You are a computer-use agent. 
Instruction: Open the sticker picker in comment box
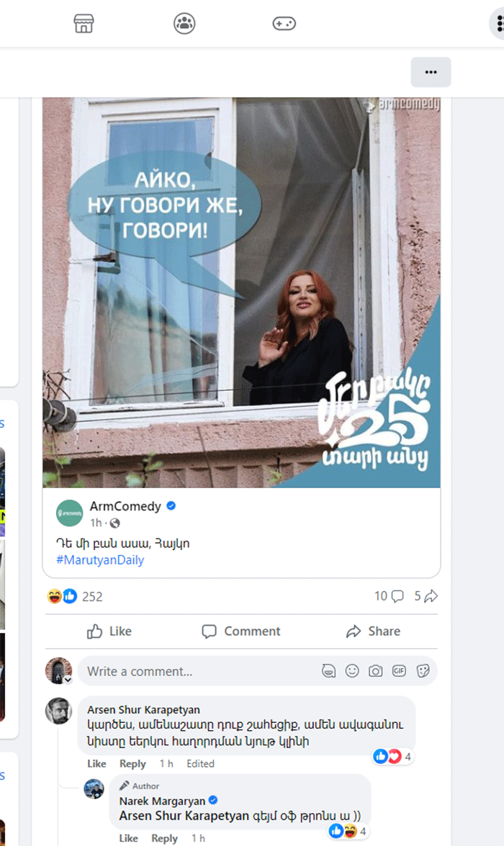pos(423,670)
